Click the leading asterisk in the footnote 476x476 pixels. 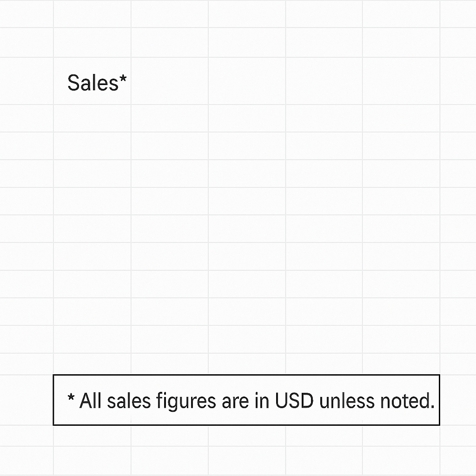pos(71,398)
